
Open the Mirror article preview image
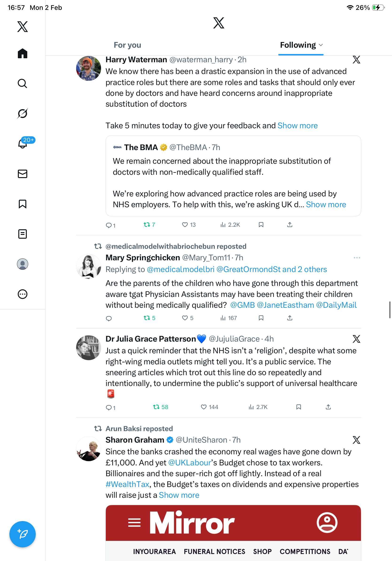(x=233, y=533)
